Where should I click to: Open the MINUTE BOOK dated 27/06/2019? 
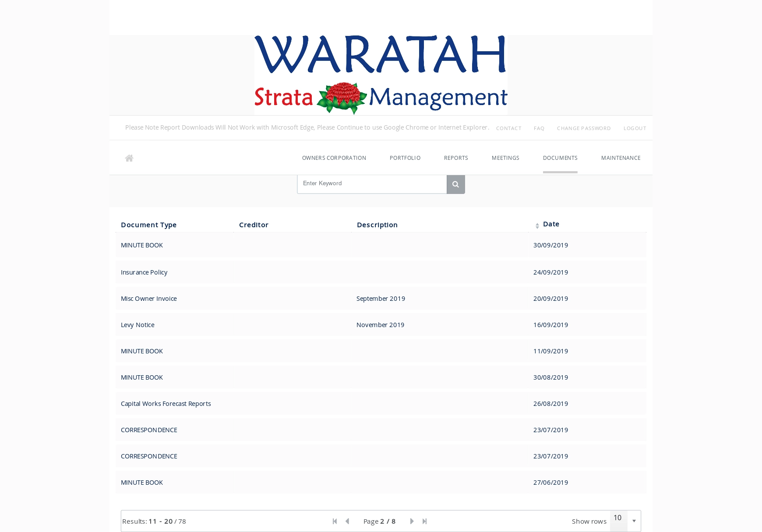point(381,482)
